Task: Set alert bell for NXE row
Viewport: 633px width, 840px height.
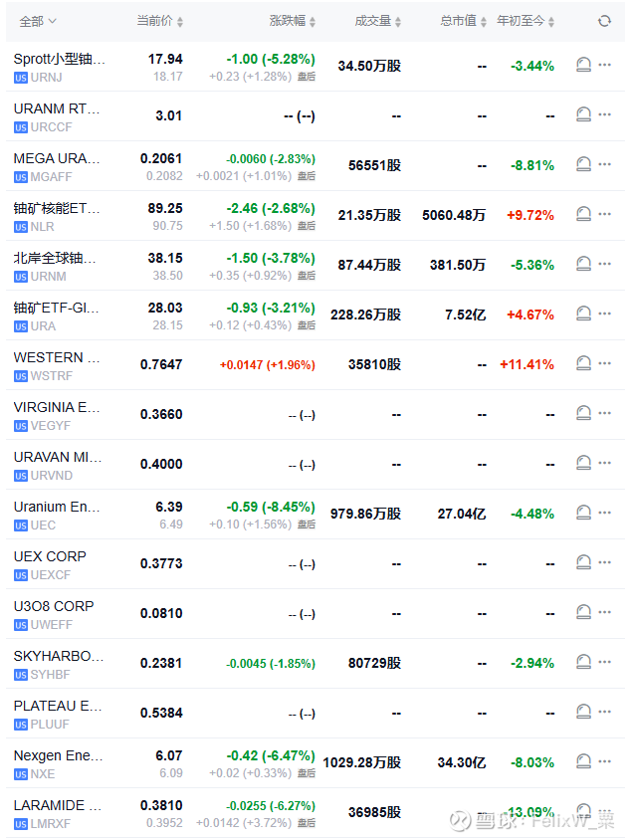Action: click(x=583, y=762)
